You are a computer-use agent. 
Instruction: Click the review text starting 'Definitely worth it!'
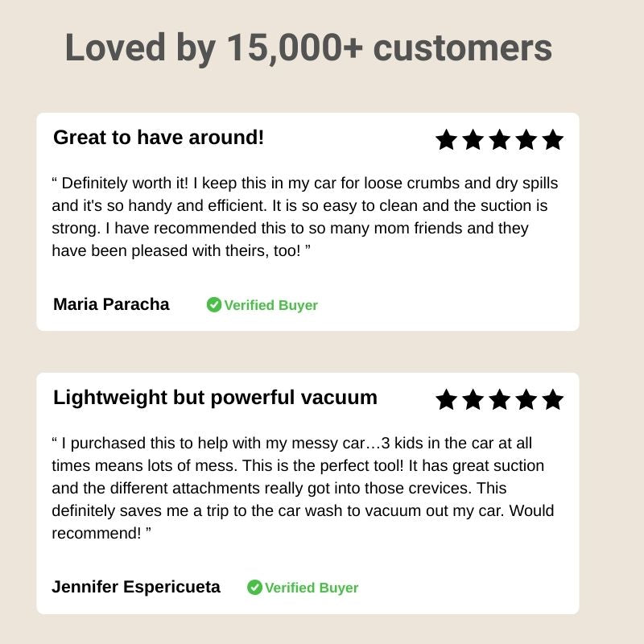(305, 217)
